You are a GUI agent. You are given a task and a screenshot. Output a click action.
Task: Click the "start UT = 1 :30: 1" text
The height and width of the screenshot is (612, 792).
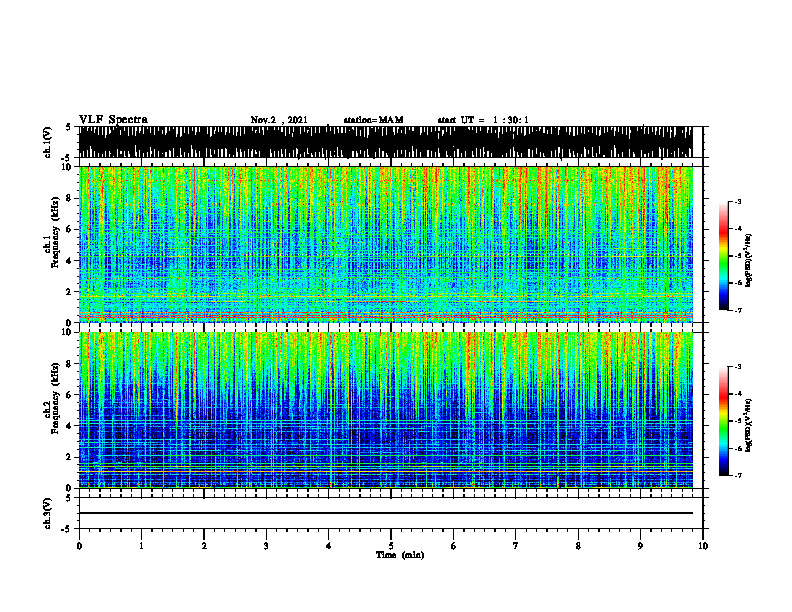pos(483,120)
